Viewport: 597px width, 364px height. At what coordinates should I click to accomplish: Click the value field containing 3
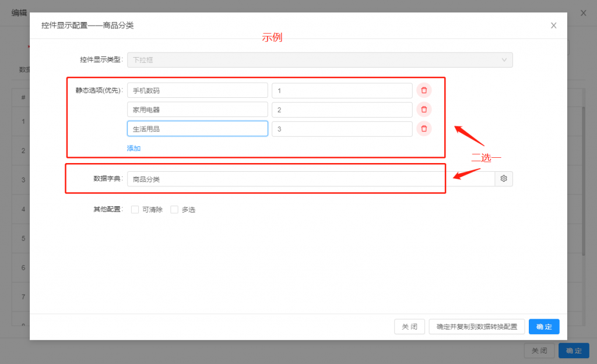coord(342,129)
